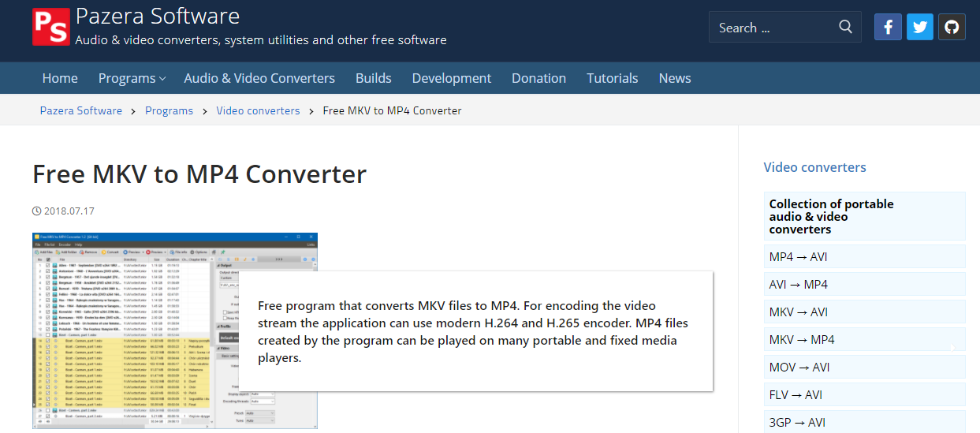Click Pazera Software breadcrumb link
Screen dimensions: 980x433
point(81,110)
